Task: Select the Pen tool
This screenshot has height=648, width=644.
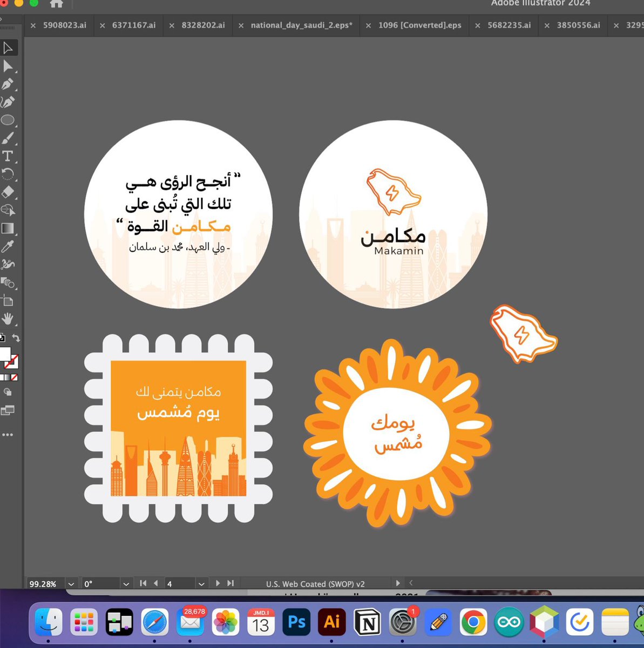Action: point(8,84)
